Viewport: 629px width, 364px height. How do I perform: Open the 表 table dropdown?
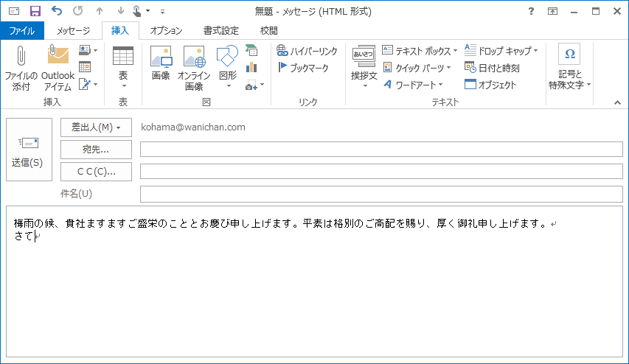pos(122,68)
